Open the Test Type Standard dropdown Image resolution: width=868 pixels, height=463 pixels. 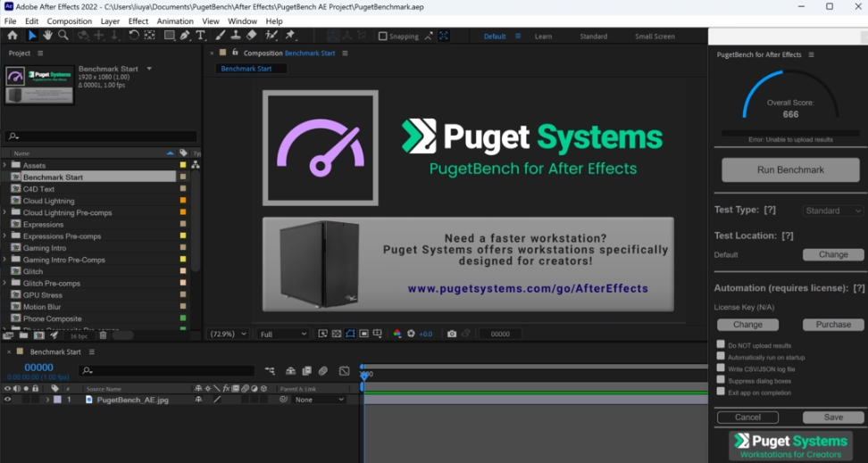pos(832,211)
